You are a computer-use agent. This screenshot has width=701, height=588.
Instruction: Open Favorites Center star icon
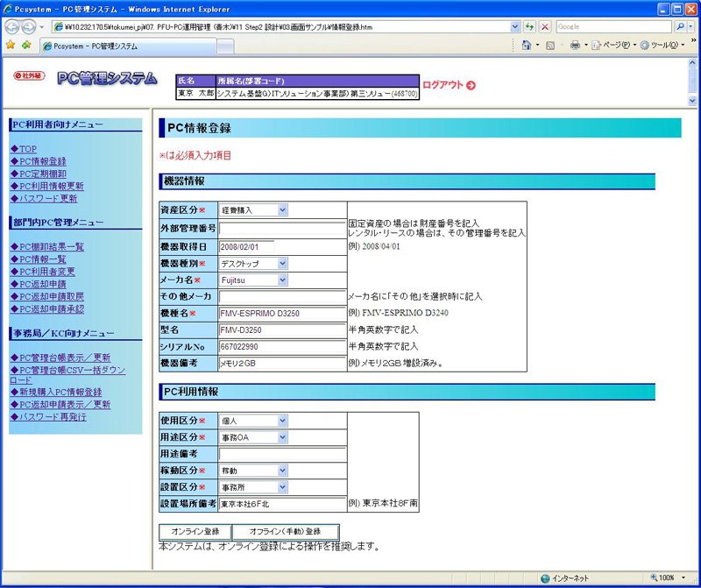(x=11, y=45)
